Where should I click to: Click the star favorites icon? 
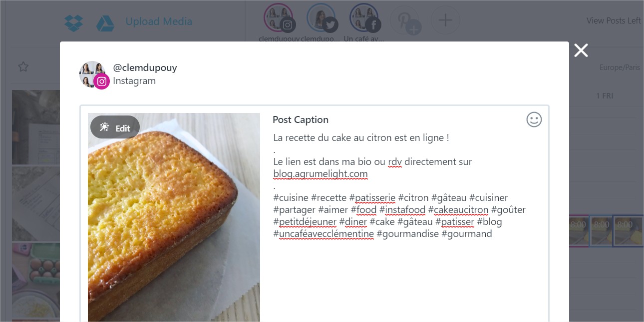click(23, 66)
